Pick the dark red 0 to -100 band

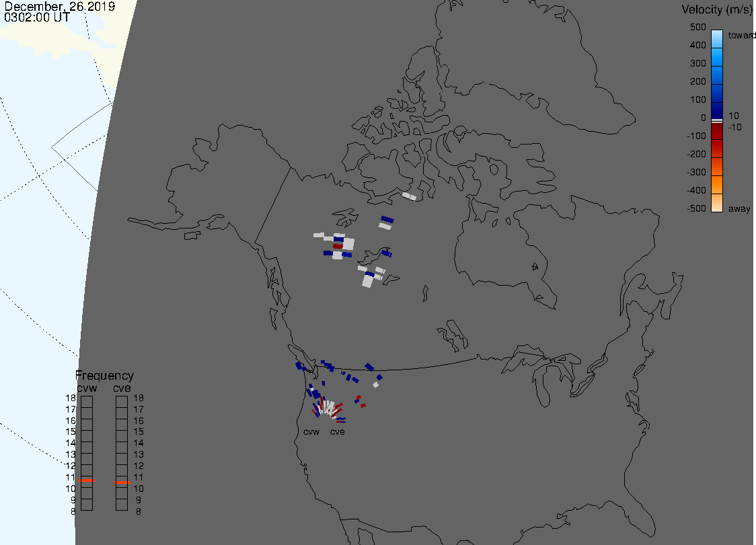(717, 131)
